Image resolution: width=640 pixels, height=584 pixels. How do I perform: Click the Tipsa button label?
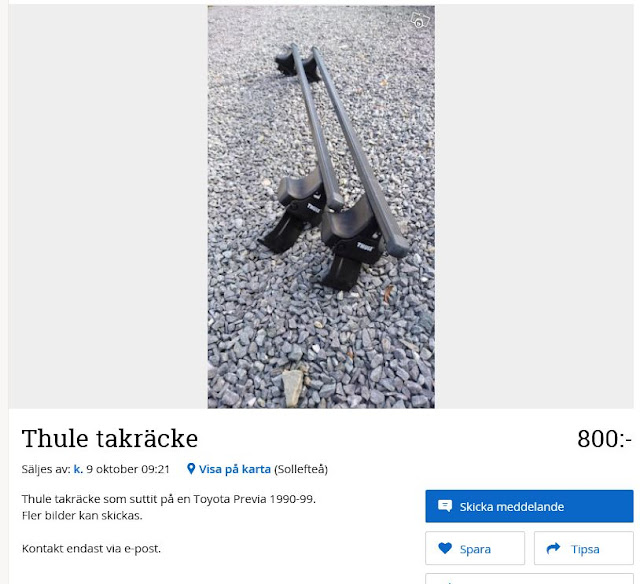coord(585,549)
